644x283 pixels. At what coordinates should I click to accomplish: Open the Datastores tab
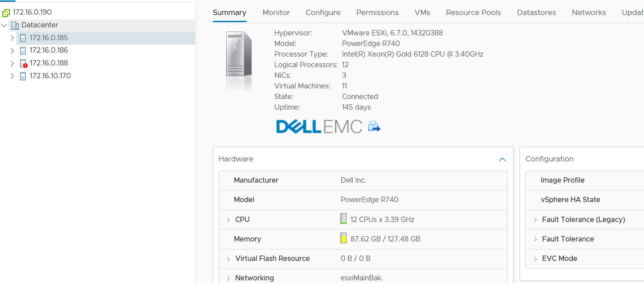[x=536, y=12]
